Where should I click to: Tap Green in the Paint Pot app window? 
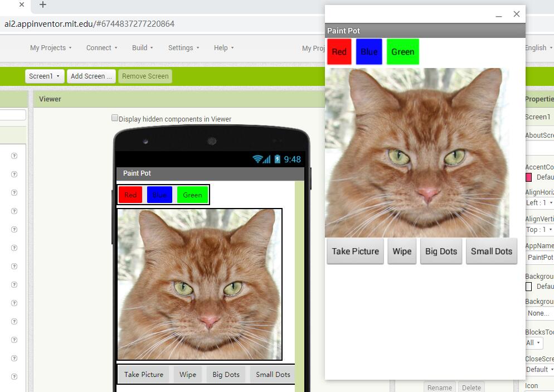(403, 52)
